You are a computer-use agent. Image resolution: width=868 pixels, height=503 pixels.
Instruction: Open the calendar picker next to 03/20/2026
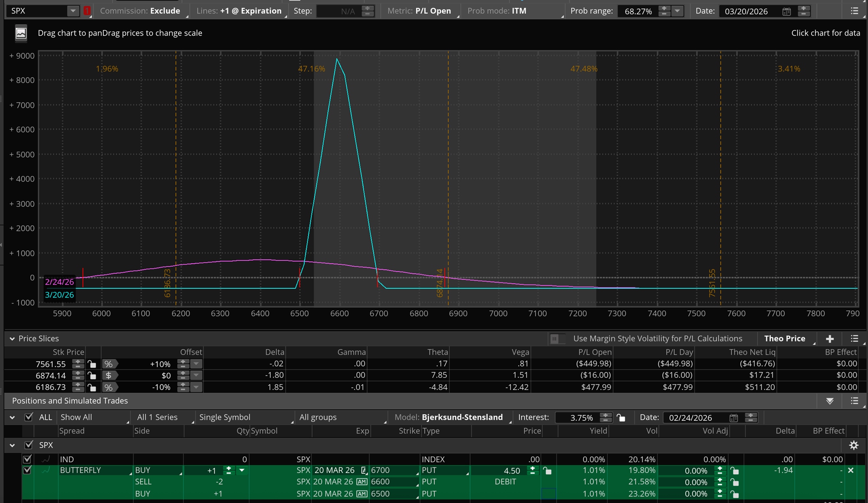(786, 11)
